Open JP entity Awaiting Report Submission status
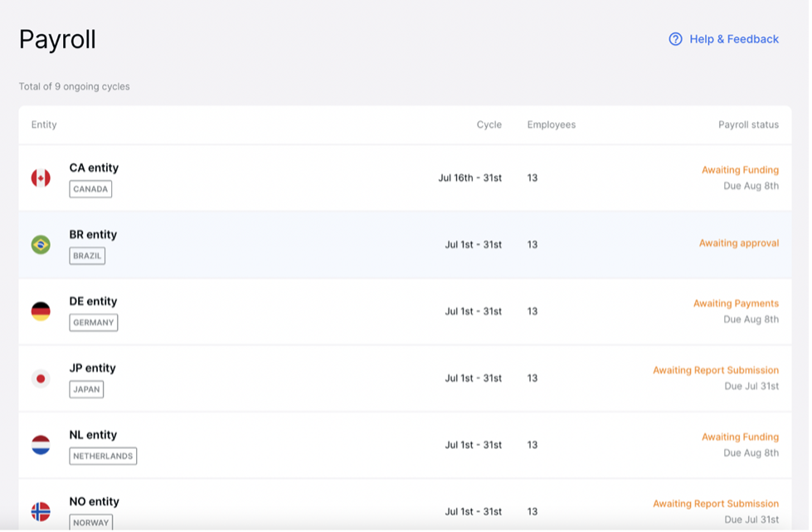812x532 pixels. 716,370
